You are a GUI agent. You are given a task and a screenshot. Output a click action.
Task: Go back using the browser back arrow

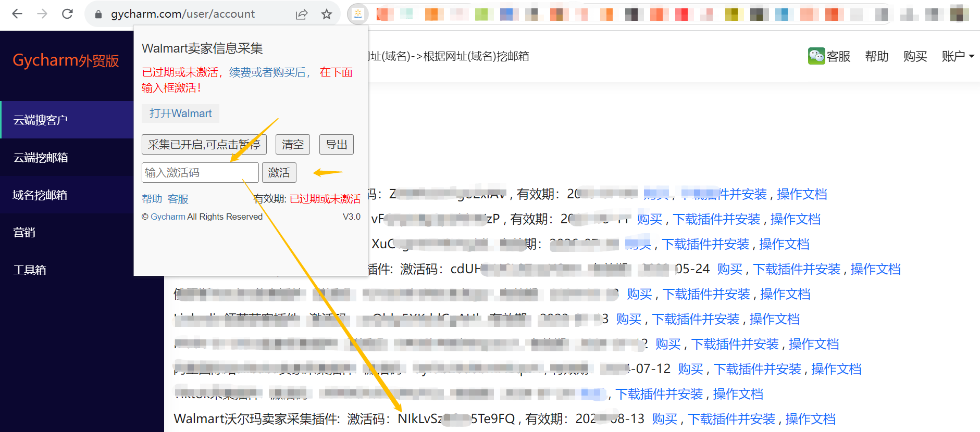tap(17, 14)
